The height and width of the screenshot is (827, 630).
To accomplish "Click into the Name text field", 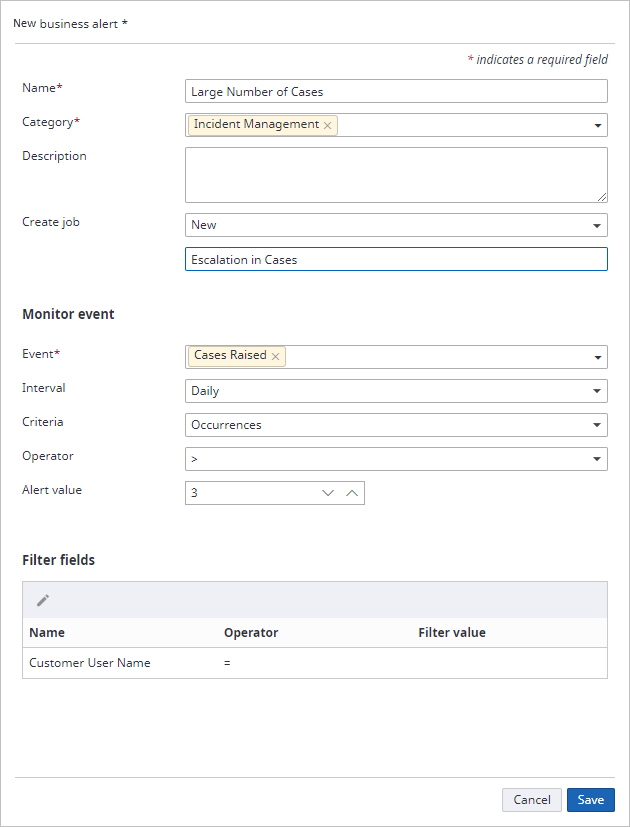I will [x=396, y=92].
